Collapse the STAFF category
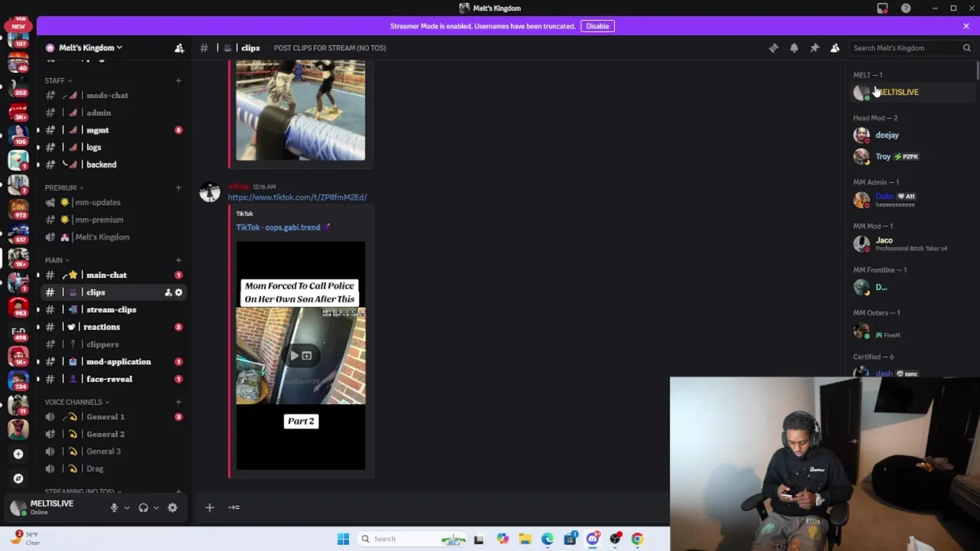980x551 pixels. tap(58, 80)
